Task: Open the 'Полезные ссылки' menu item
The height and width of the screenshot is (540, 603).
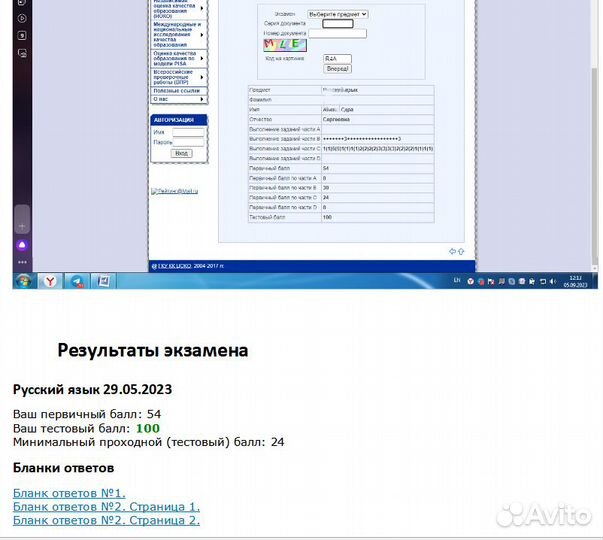Action: point(179,91)
